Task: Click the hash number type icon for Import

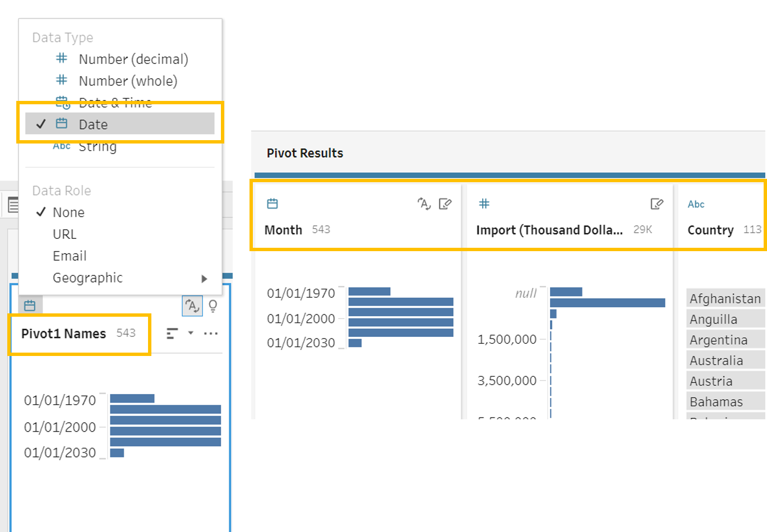Action: point(484,204)
